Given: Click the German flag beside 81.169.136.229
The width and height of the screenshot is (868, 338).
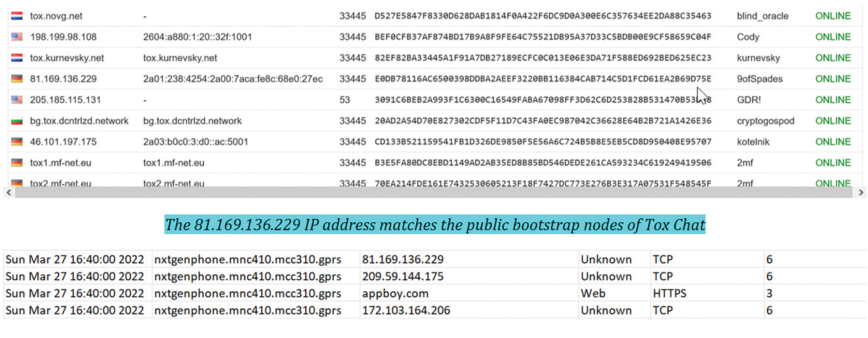Looking at the screenshot, I should click(17, 79).
